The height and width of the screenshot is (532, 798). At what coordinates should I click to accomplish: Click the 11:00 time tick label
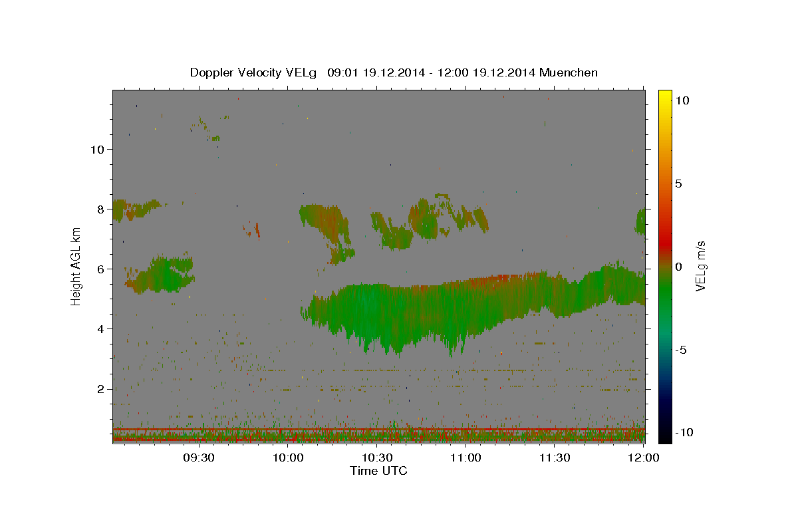pos(465,458)
